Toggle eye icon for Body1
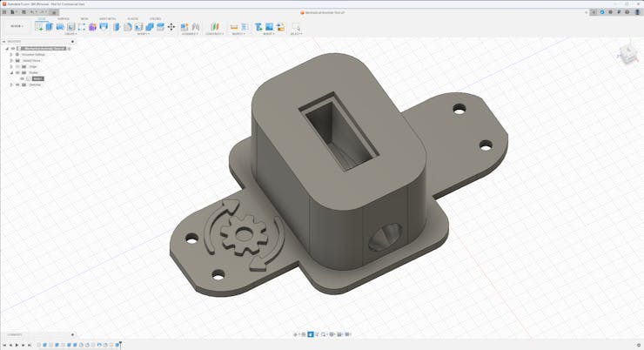Screen dimensions: 644x350 [x=23, y=78]
